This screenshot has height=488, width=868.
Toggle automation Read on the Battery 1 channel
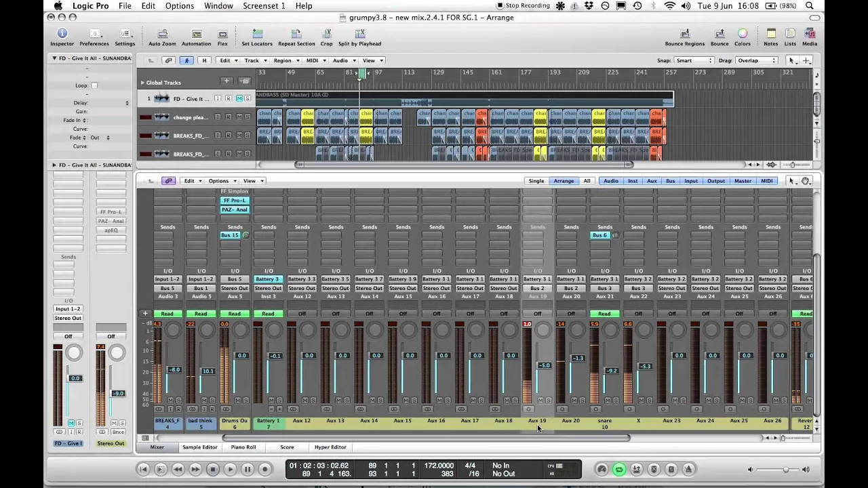(x=268, y=314)
